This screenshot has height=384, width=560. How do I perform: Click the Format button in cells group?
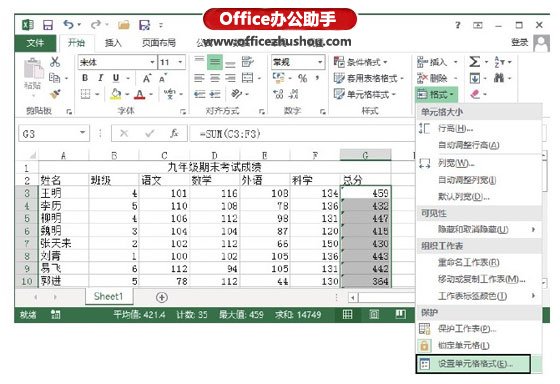tap(436, 94)
